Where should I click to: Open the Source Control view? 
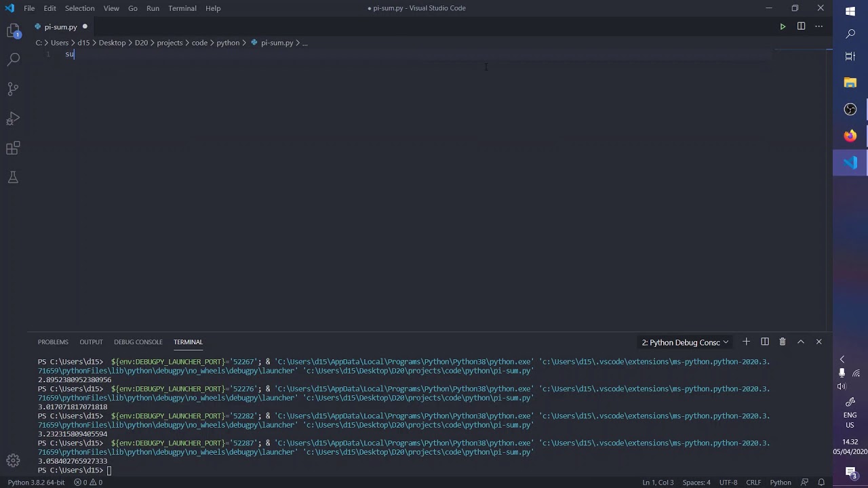(13, 89)
